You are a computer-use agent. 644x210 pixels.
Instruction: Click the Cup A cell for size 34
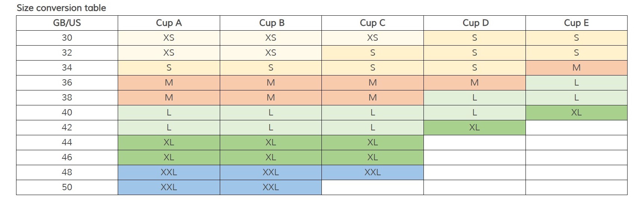tap(169, 68)
